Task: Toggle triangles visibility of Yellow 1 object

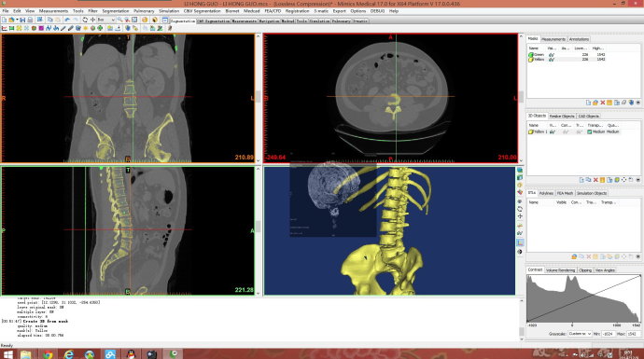Action: 579,131
